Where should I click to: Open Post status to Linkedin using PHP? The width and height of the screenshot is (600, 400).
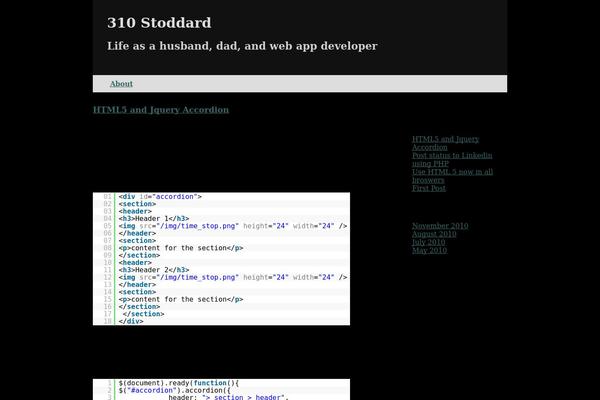click(452, 159)
